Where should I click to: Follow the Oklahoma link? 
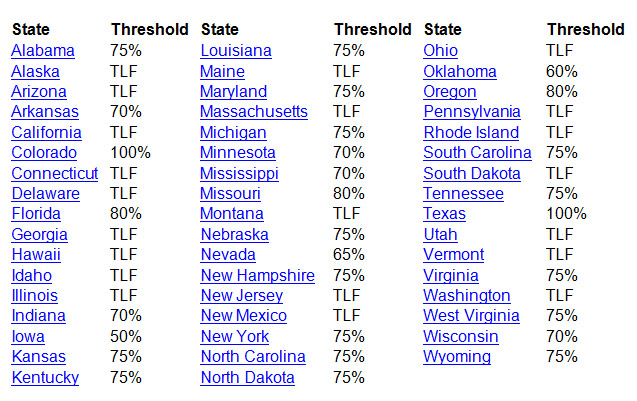click(460, 72)
